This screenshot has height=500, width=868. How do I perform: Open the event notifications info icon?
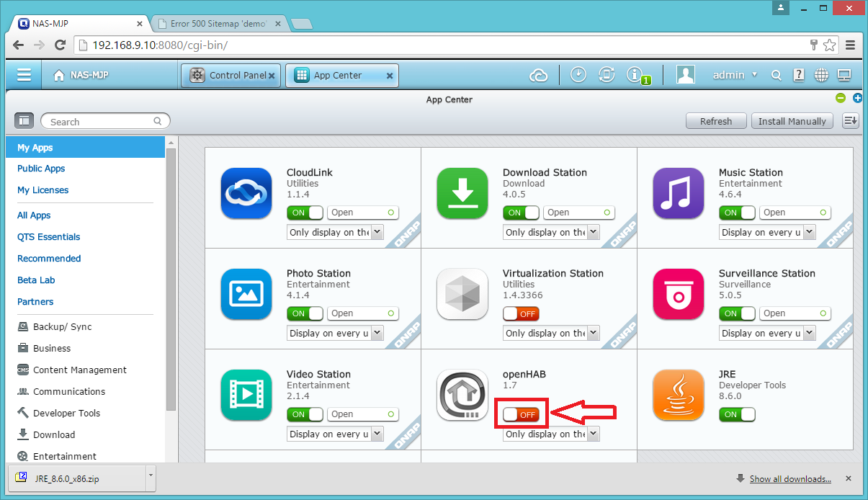click(635, 74)
